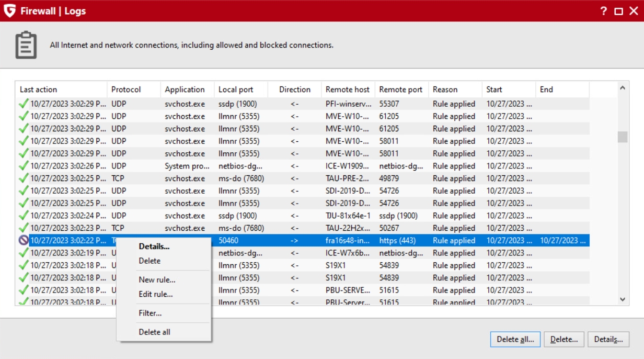Click the maximize window button
The width and height of the screenshot is (644, 359).
pos(618,11)
